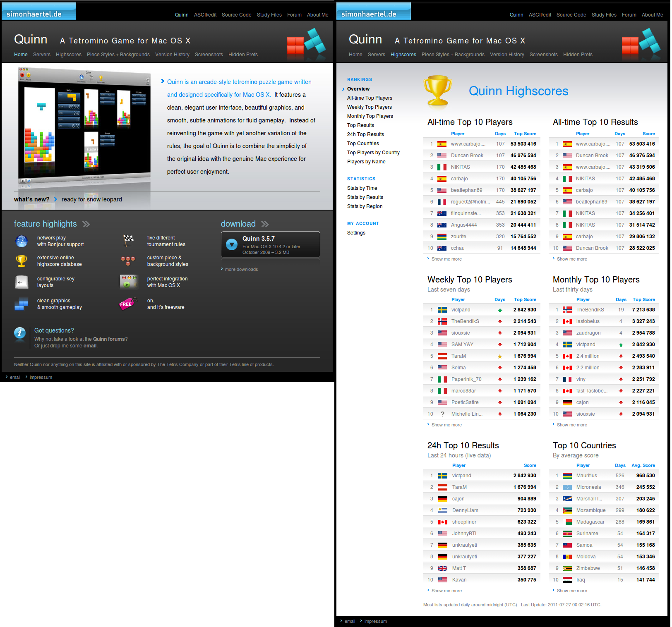Click Duncan Brook in All-time Top 10 Players

[x=467, y=156]
